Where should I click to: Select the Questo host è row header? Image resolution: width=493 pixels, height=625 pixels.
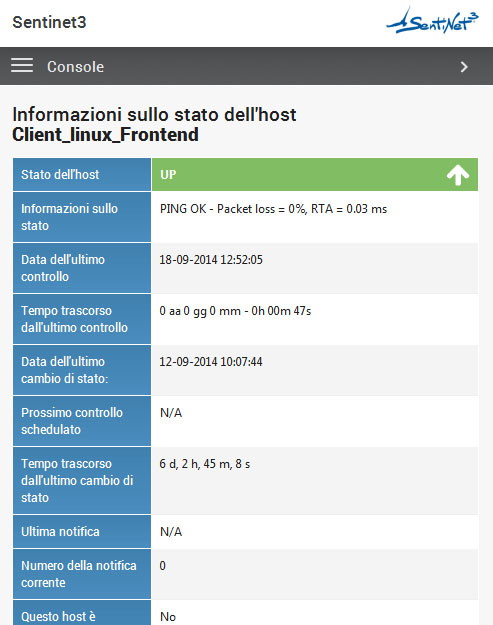pyautogui.click(x=82, y=613)
